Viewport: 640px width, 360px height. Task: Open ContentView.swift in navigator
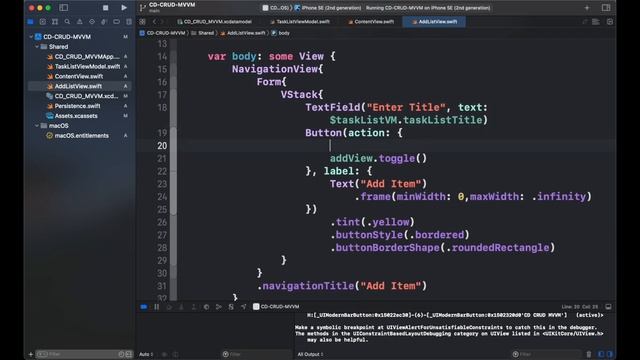point(78,76)
